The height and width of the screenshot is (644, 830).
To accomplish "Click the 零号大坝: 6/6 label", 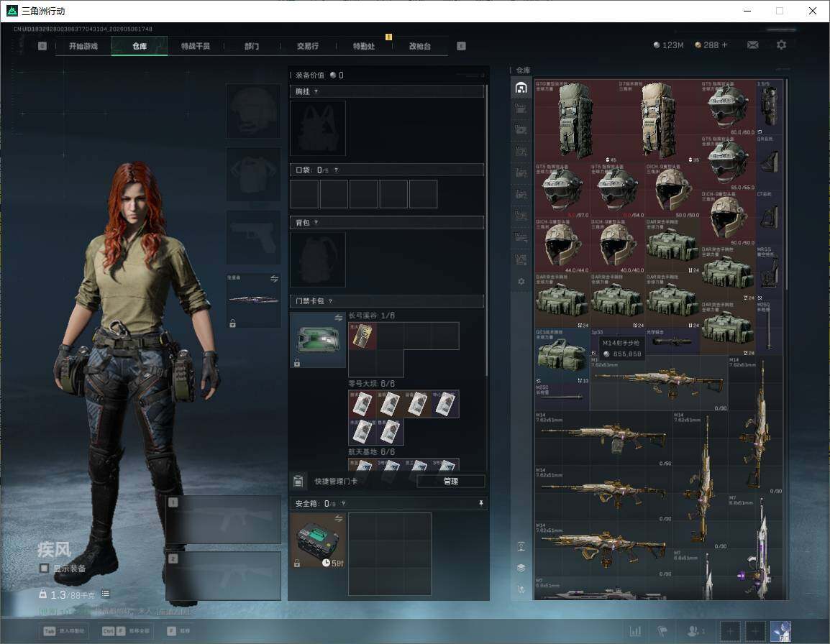I will point(371,384).
